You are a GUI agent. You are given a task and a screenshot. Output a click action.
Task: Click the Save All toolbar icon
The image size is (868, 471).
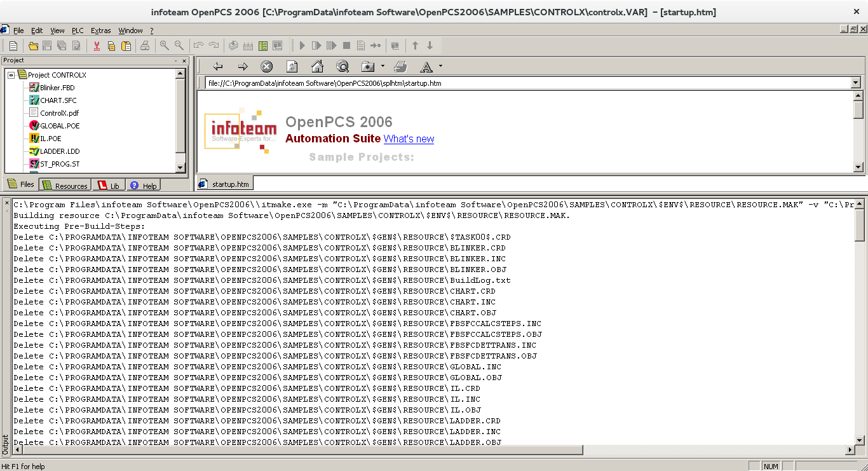[62, 46]
